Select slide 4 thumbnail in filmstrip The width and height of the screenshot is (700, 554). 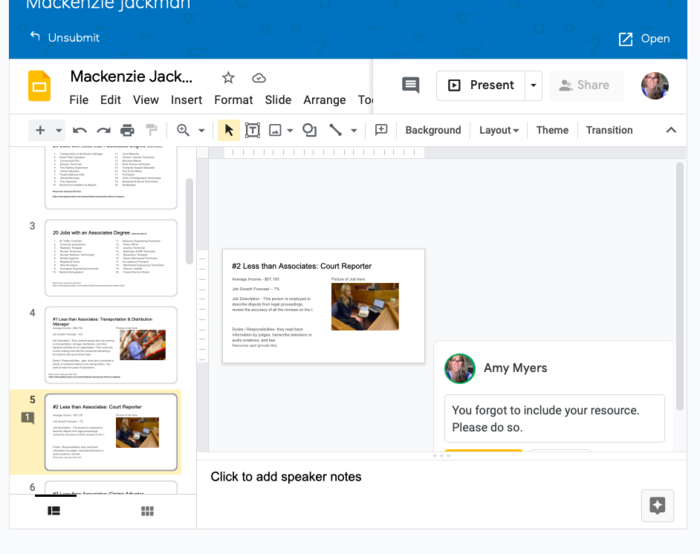(111, 344)
